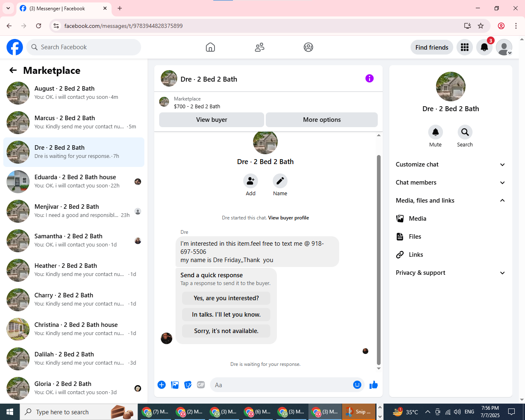Open the emoji picker in message box
The height and width of the screenshot is (420, 525).
pos(357,385)
